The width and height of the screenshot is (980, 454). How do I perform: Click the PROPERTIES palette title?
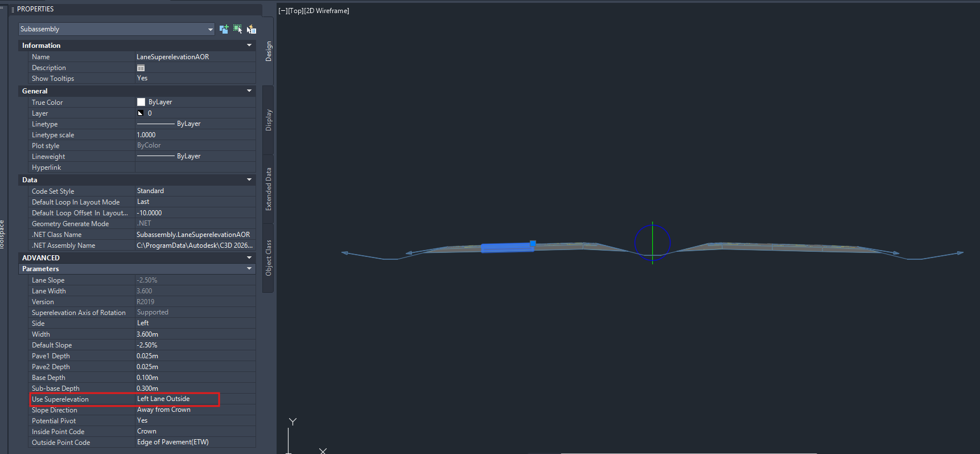tap(35, 9)
